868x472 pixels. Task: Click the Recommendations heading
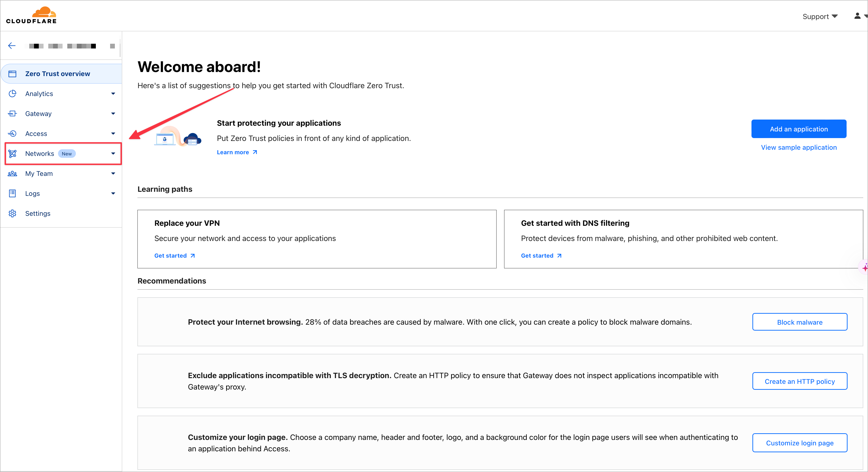pos(172,281)
